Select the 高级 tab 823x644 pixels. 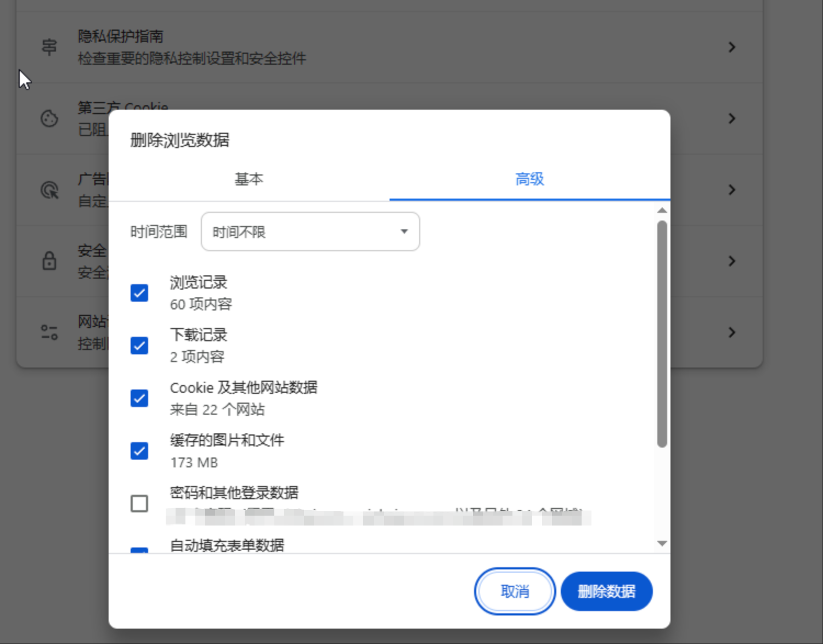coord(529,179)
